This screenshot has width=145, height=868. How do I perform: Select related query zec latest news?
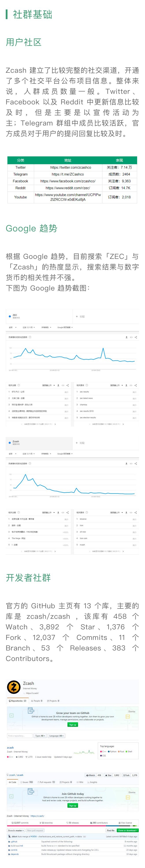pyautogui.click(x=86, y=398)
